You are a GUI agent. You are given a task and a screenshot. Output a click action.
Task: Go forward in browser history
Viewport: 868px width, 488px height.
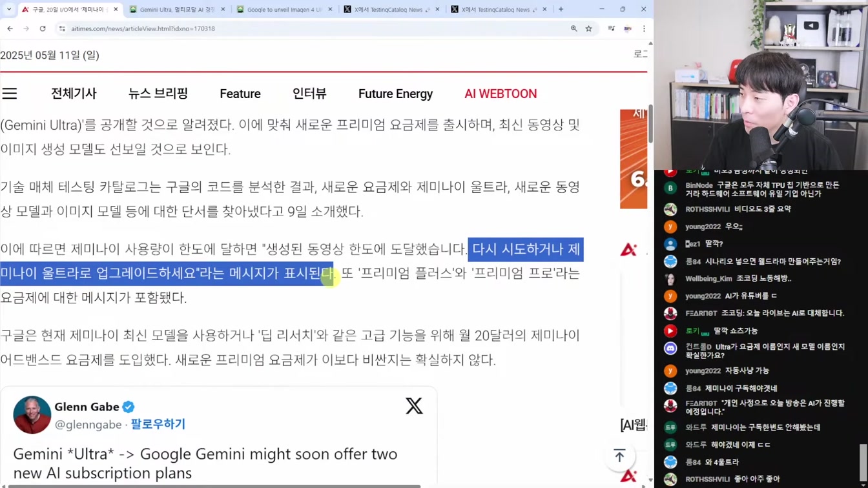[26, 28]
